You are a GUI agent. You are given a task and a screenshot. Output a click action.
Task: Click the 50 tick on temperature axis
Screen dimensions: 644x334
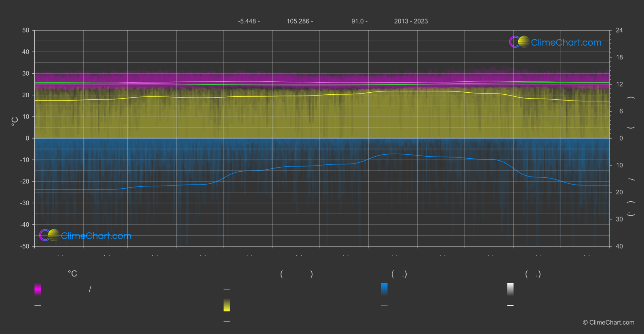[26, 30]
